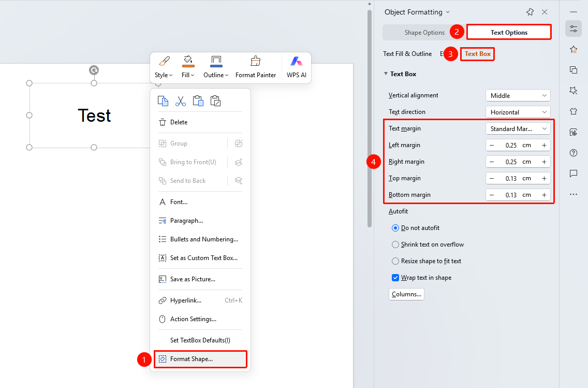This screenshot has height=388, width=588.
Task: Toggle the Wrap text in shape checkbox
Action: pyautogui.click(x=395, y=278)
